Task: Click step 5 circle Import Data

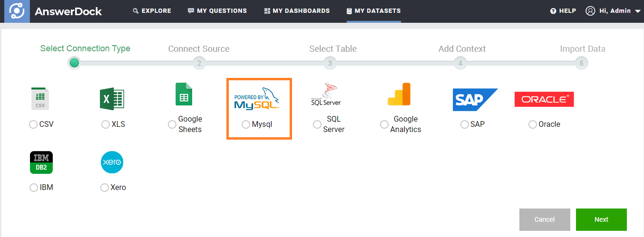Action: coord(581,63)
